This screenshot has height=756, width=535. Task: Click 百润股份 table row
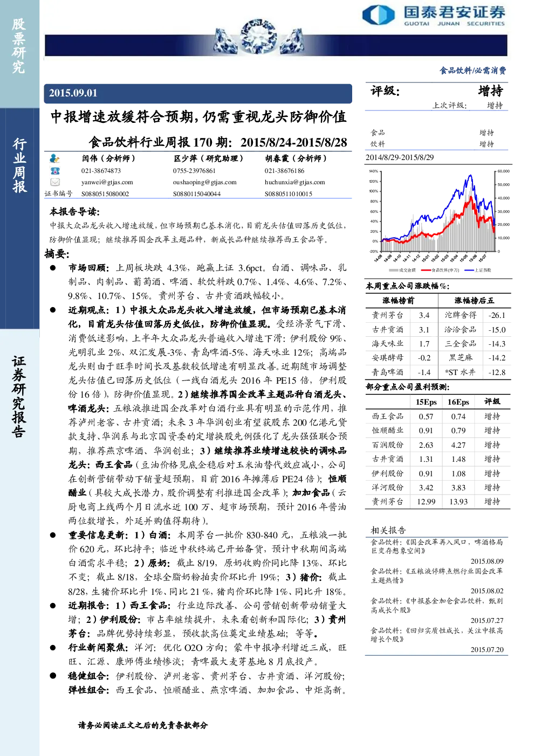point(438,445)
